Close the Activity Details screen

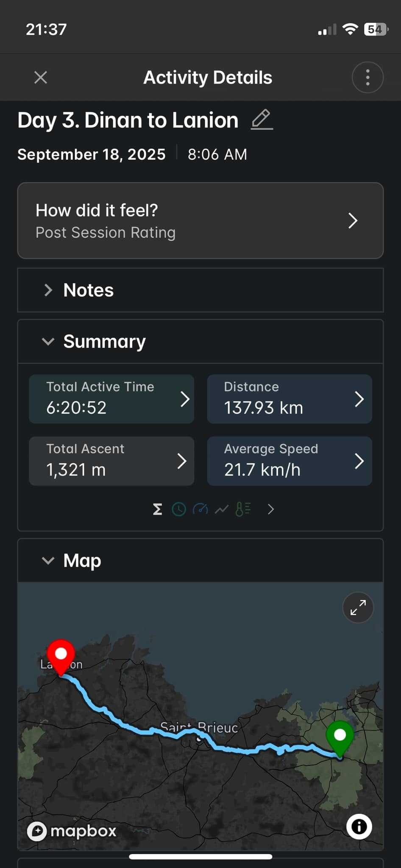tap(41, 78)
